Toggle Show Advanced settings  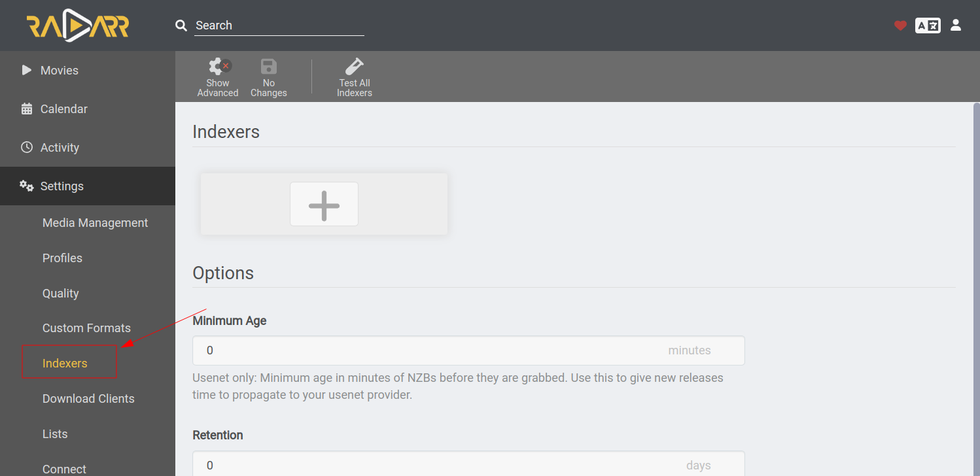coord(218,77)
